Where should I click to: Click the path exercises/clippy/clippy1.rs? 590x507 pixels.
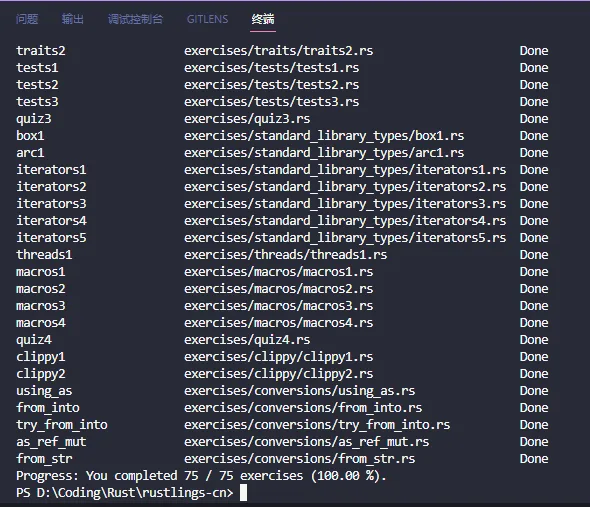[x=278, y=356]
